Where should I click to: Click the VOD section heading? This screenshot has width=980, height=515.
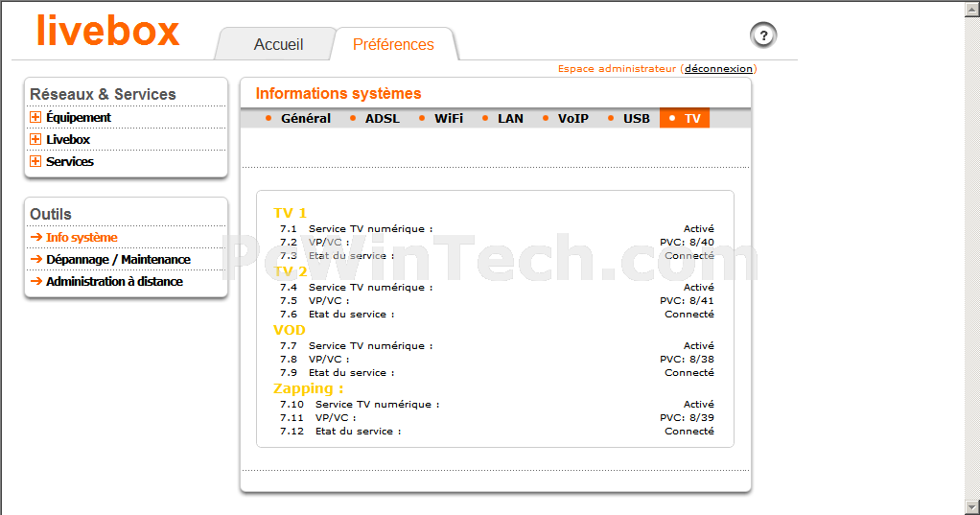click(x=290, y=330)
